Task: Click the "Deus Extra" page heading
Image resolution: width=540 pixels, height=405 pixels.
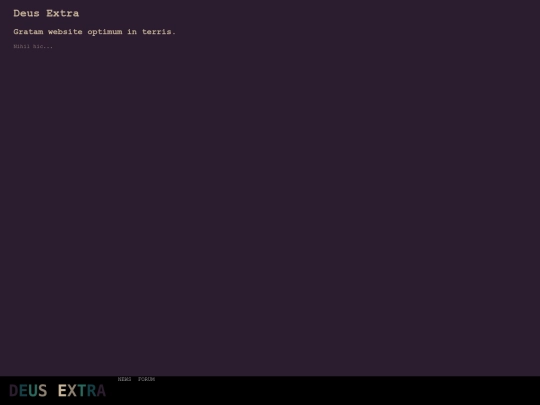Action: (46, 13)
